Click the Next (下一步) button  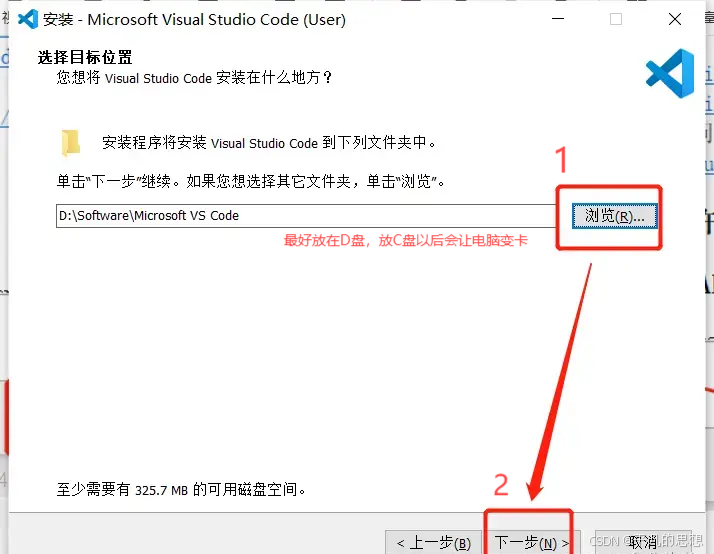532,542
